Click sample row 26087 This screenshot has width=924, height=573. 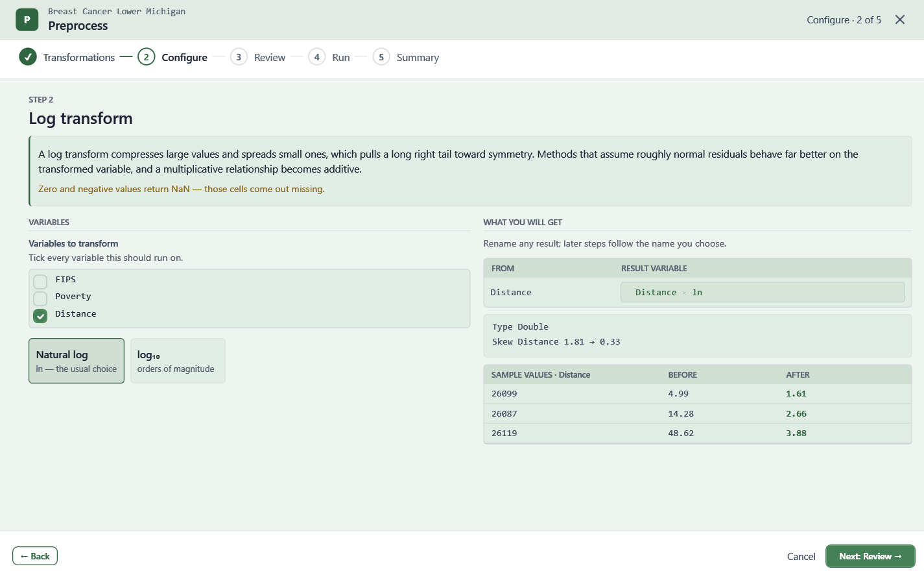[x=698, y=414]
